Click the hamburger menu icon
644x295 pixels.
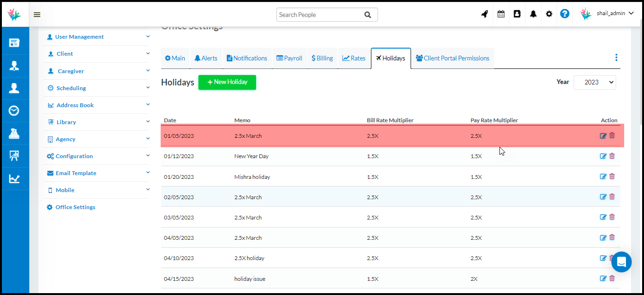tap(37, 15)
